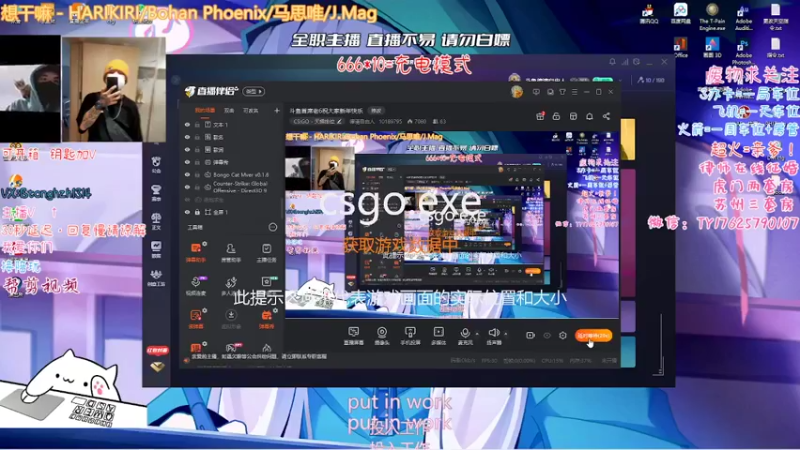Select the 文本 1 source row
The image size is (800, 450).
point(232,124)
